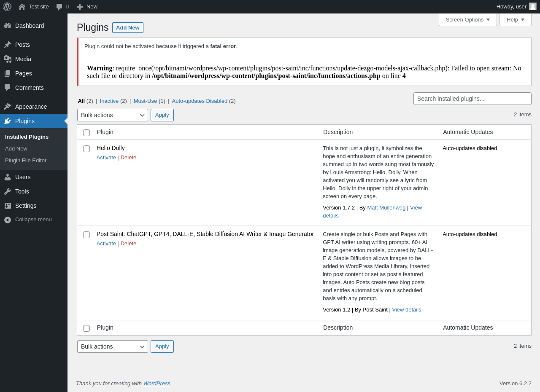Click Howdy, user account text
The width and height of the screenshot is (540, 392).
click(511, 7)
